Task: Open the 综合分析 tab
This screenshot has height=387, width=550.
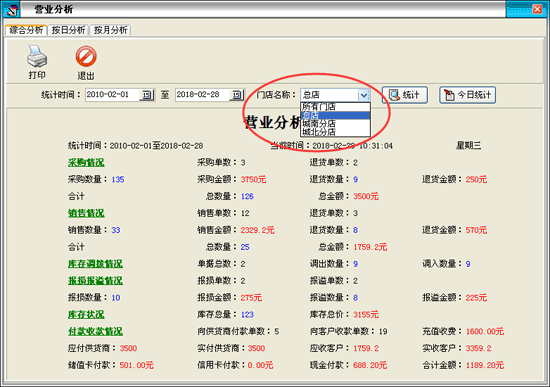Action: click(26, 30)
